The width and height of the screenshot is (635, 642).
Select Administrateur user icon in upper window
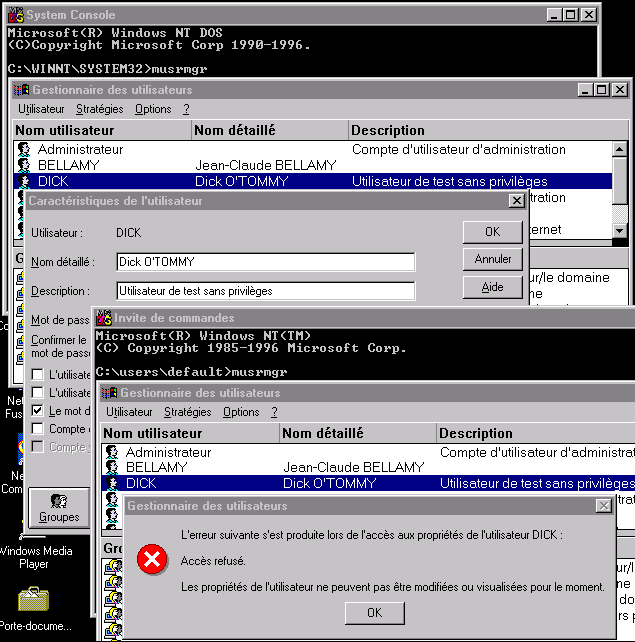[x=24, y=149]
